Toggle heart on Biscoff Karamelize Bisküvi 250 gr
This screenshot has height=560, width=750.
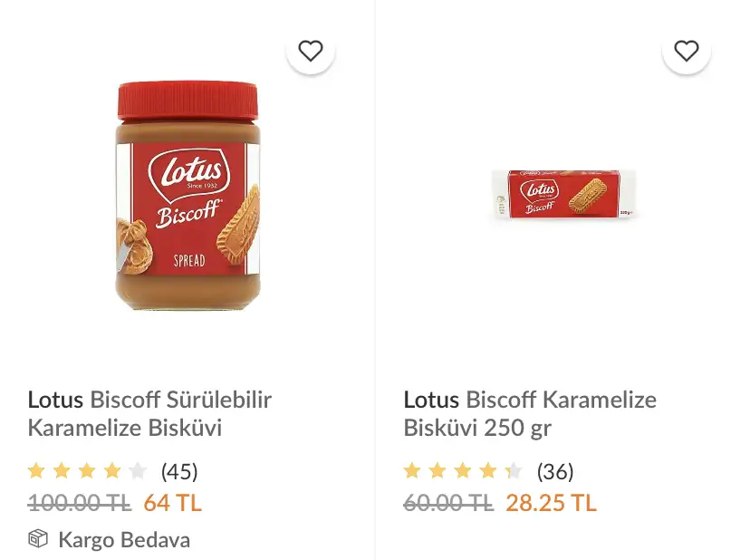pos(687,51)
